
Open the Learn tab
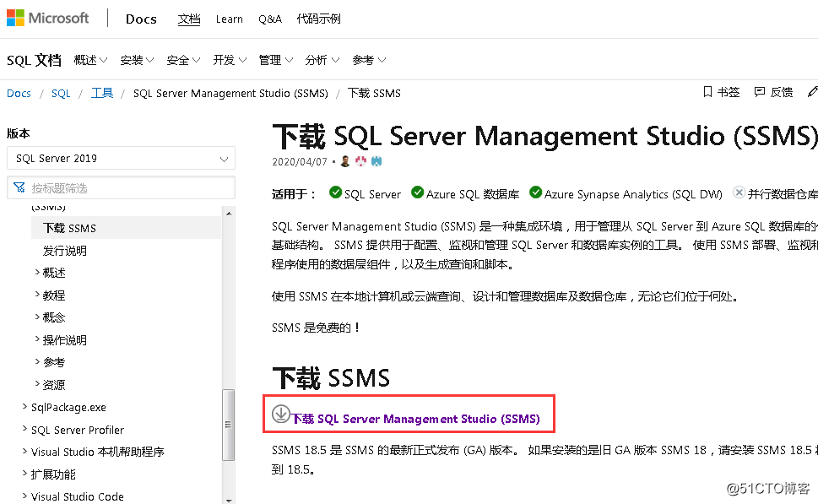[229, 19]
